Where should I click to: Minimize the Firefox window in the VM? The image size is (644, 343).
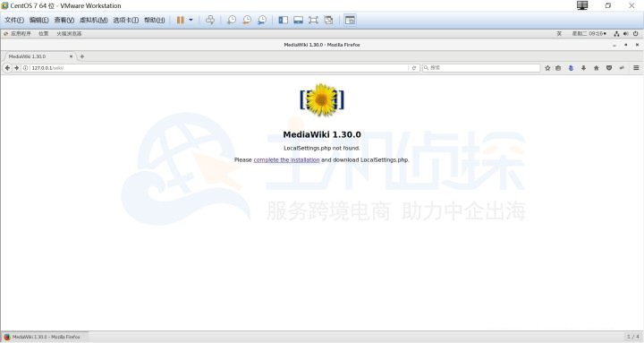click(x=614, y=45)
